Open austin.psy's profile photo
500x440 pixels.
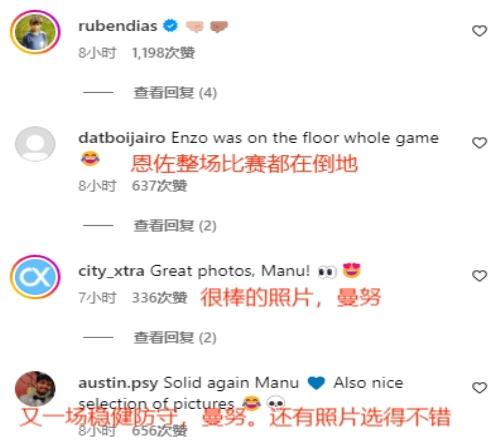click(x=35, y=389)
